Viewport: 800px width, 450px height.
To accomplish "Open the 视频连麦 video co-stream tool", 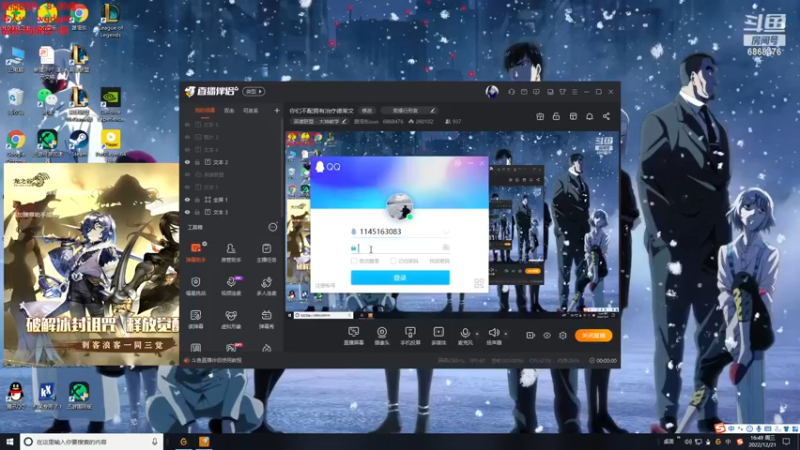I will (x=231, y=286).
